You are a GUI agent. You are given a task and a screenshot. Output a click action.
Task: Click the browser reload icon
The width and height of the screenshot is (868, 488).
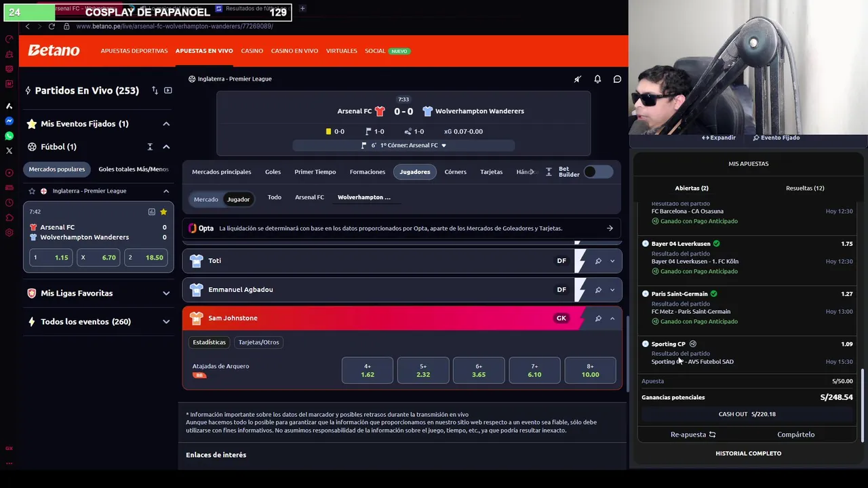tap(52, 26)
